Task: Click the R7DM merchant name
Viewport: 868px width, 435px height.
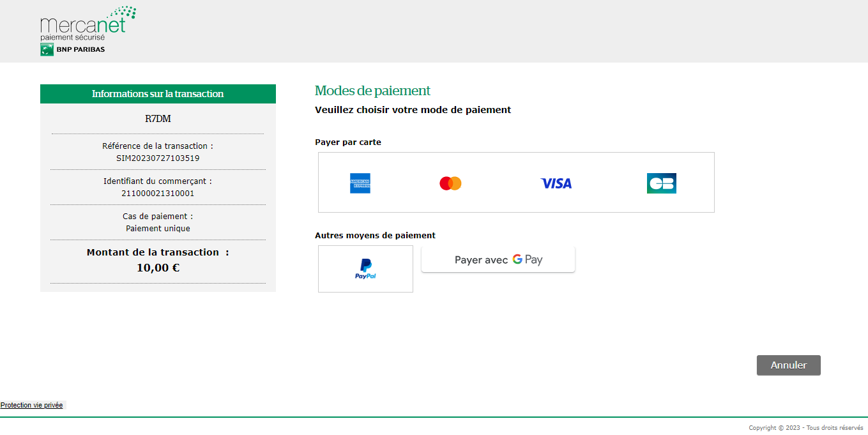Action: click(x=158, y=119)
